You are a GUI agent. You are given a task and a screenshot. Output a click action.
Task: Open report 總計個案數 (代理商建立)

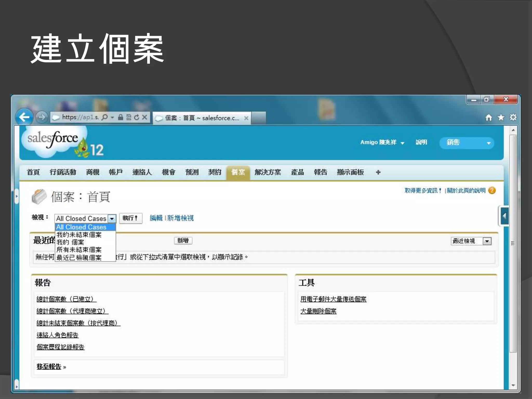72,311
